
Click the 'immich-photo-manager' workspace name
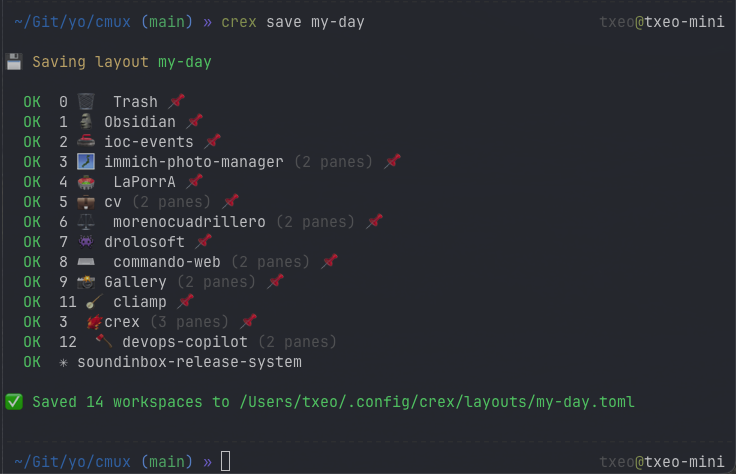(x=194, y=162)
